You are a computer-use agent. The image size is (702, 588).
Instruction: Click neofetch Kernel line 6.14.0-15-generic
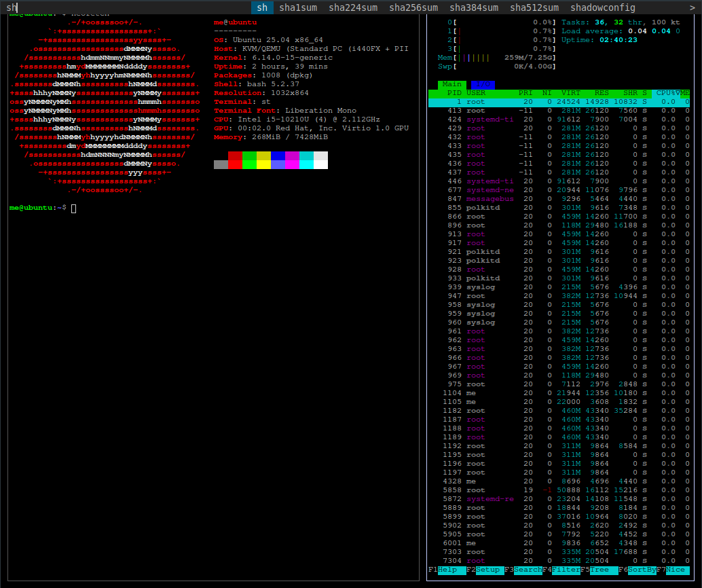click(x=273, y=58)
